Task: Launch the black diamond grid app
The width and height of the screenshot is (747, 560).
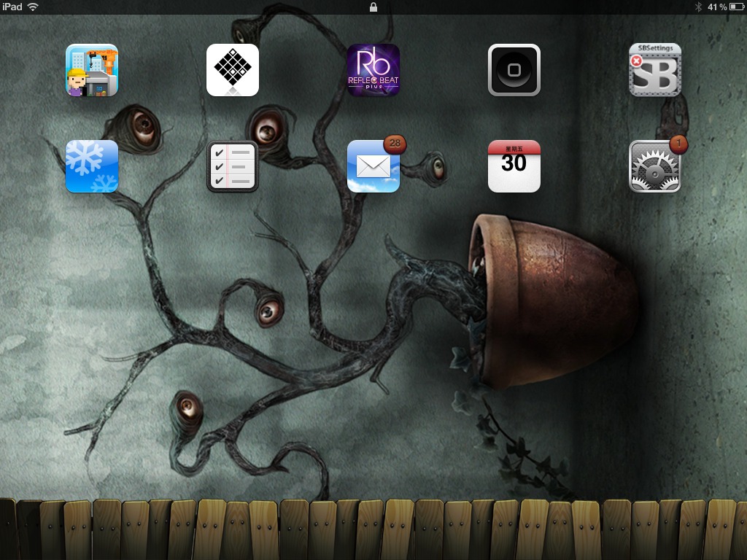Action: tap(233, 70)
